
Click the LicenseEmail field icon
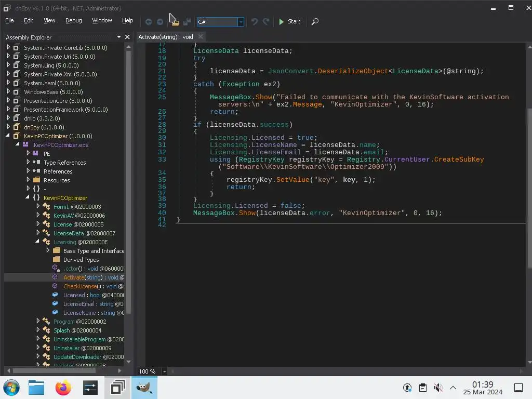[x=55, y=303]
